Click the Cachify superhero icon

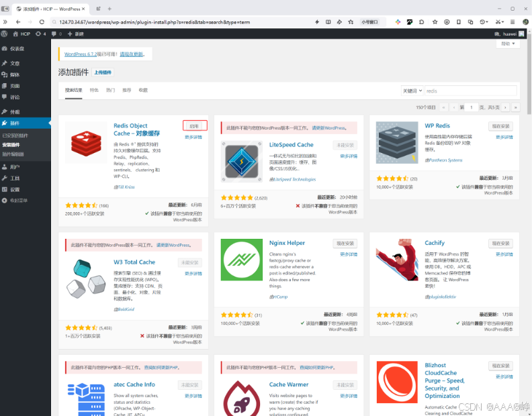(x=397, y=260)
